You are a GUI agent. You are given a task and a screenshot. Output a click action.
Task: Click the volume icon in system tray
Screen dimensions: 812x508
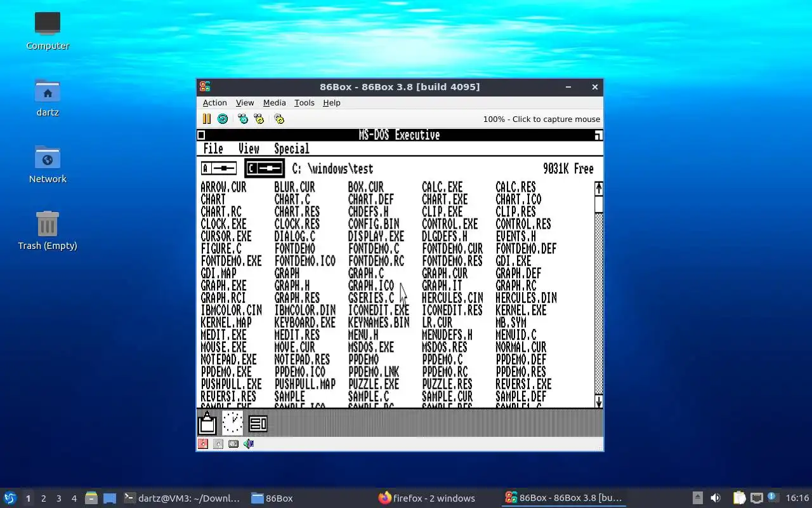716,498
